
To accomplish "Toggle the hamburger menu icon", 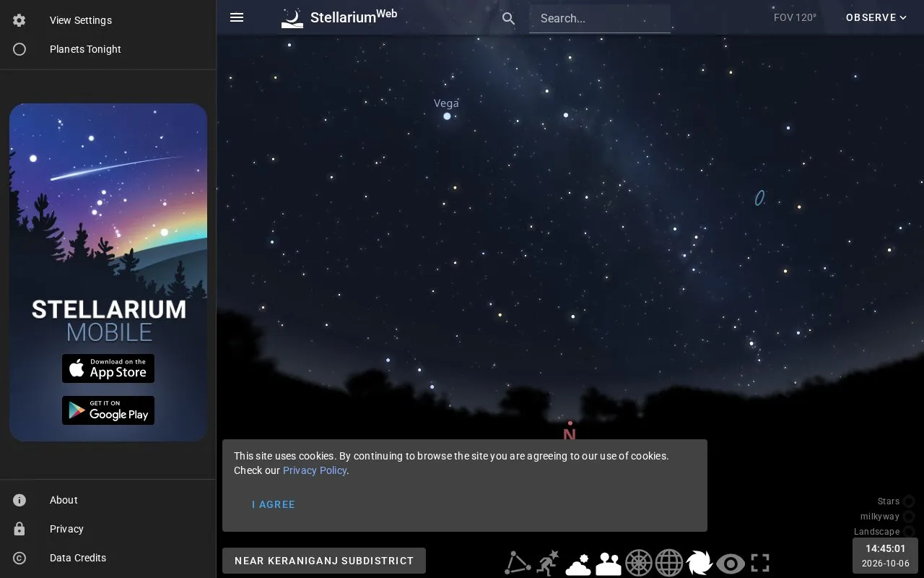I will pos(237,17).
